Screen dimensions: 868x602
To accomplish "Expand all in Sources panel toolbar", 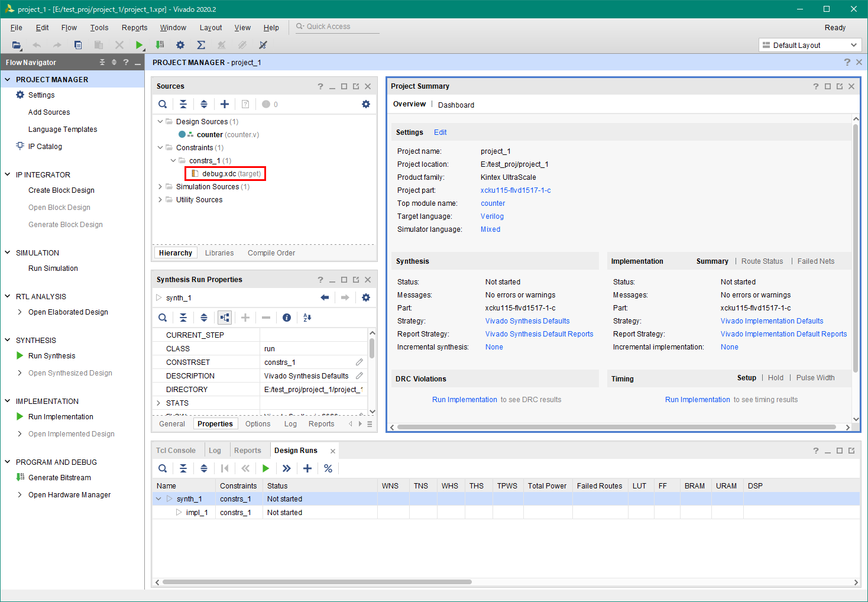I will pos(204,104).
